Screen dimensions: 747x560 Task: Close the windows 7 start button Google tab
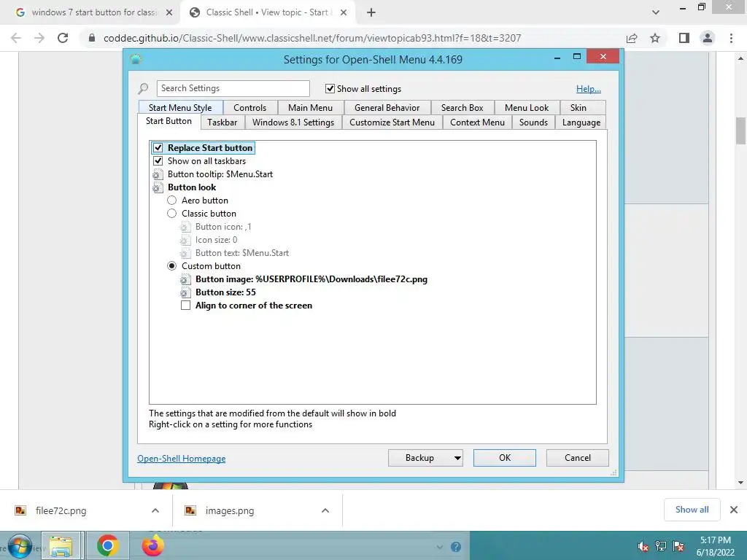pyautogui.click(x=169, y=13)
